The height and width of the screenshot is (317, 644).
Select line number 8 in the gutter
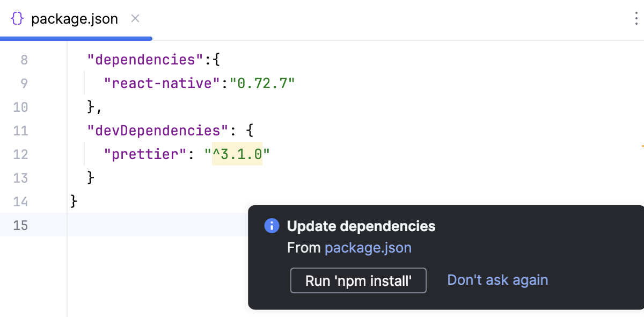(24, 60)
